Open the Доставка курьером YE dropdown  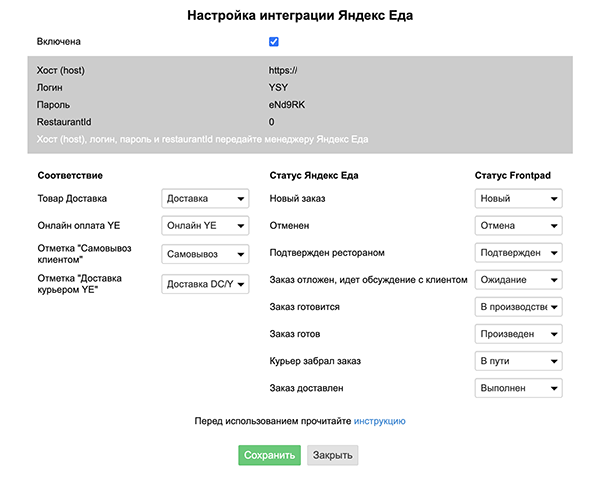205,284
